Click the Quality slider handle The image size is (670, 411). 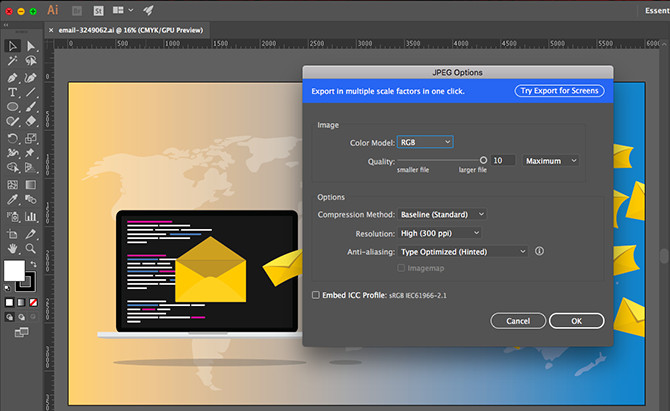coord(483,160)
